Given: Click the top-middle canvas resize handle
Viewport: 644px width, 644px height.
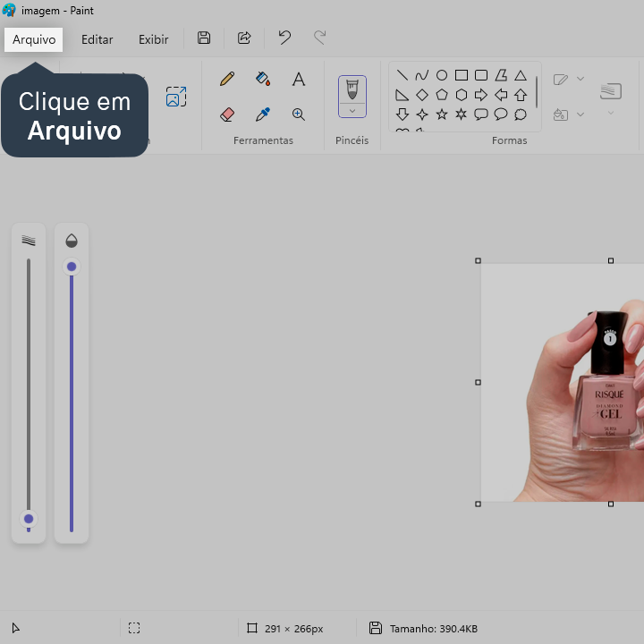Looking at the screenshot, I should tap(611, 260).
